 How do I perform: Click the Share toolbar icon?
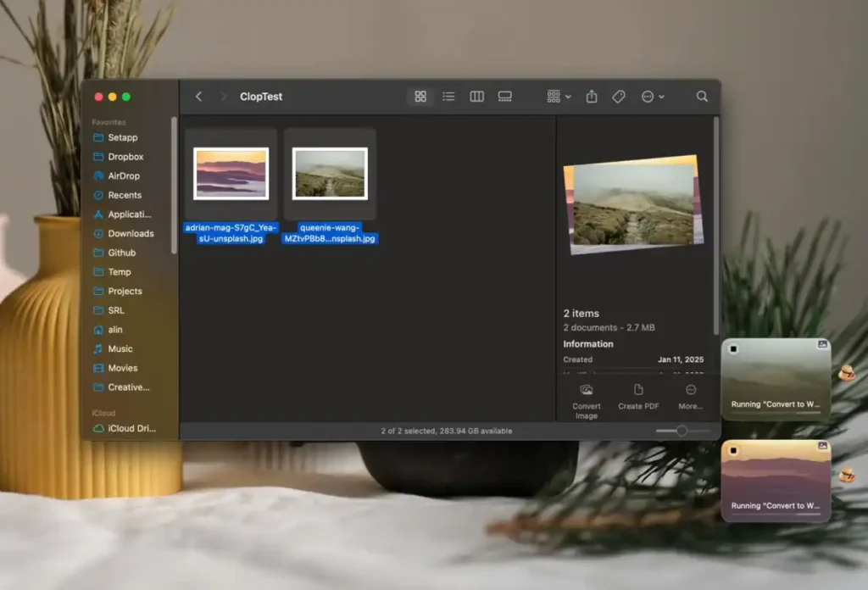592,97
